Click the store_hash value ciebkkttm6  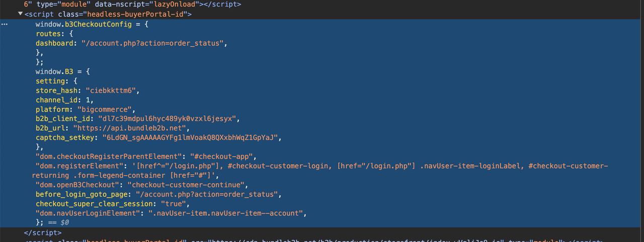(112, 91)
